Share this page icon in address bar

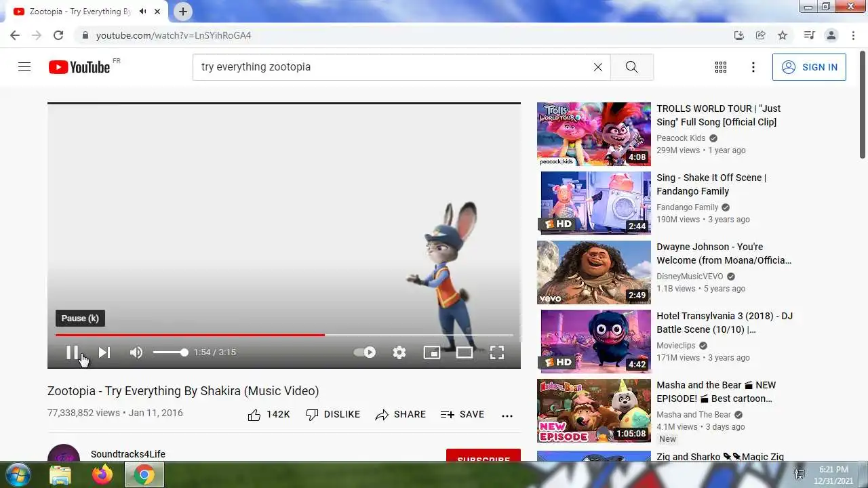click(761, 35)
